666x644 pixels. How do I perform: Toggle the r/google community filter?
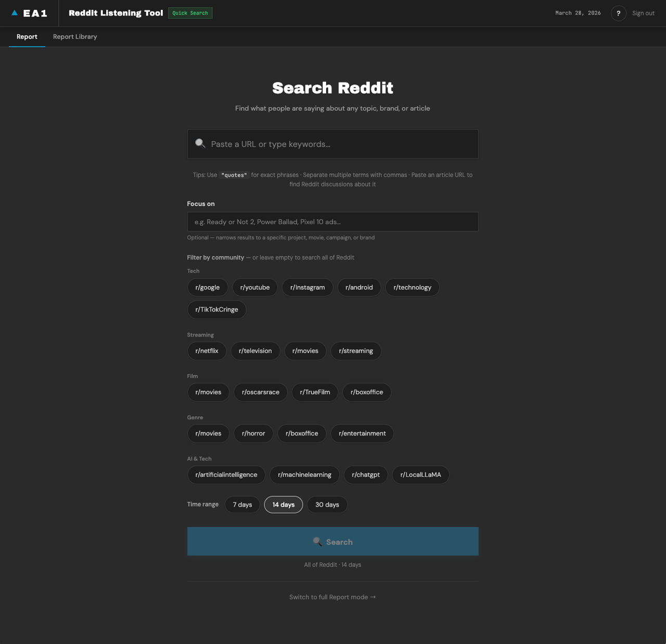(208, 287)
